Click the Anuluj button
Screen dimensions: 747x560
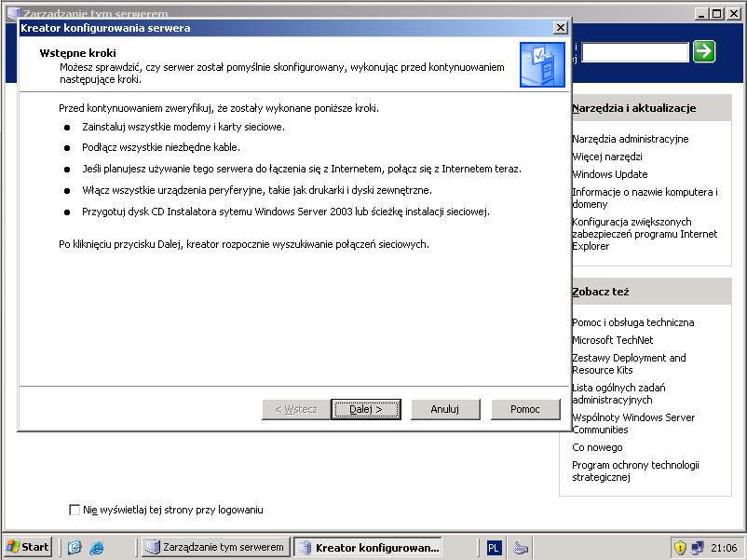(x=445, y=409)
